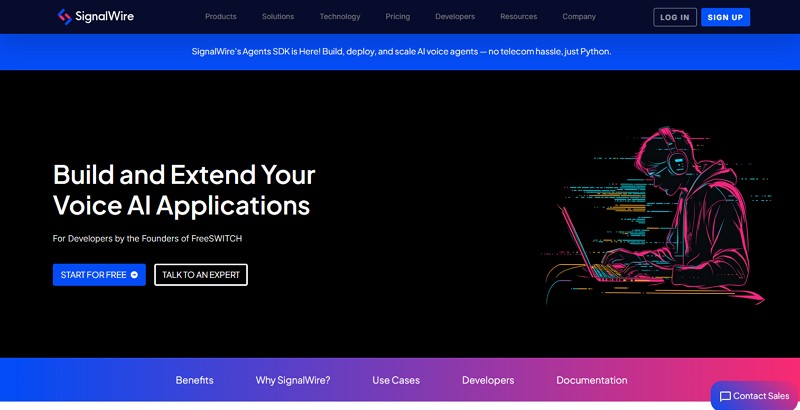Click the SignalWire logo icon
800x410 pixels.
(64, 16)
